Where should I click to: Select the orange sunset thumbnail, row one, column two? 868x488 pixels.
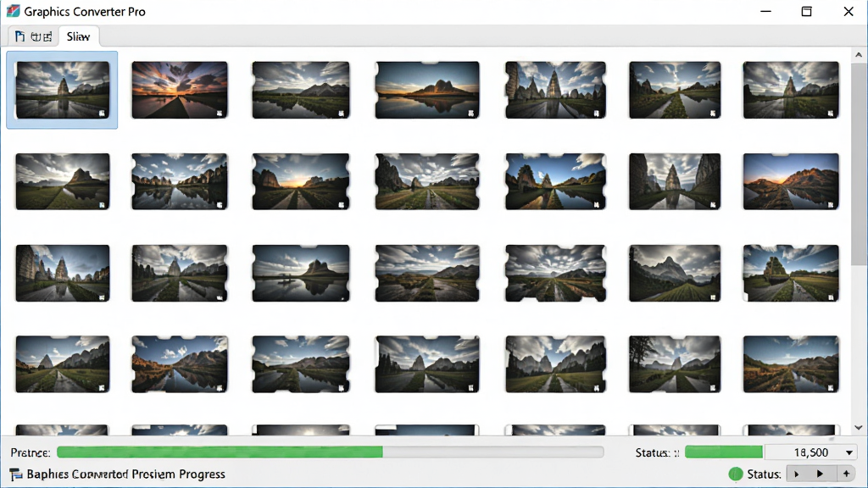point(180,90)
